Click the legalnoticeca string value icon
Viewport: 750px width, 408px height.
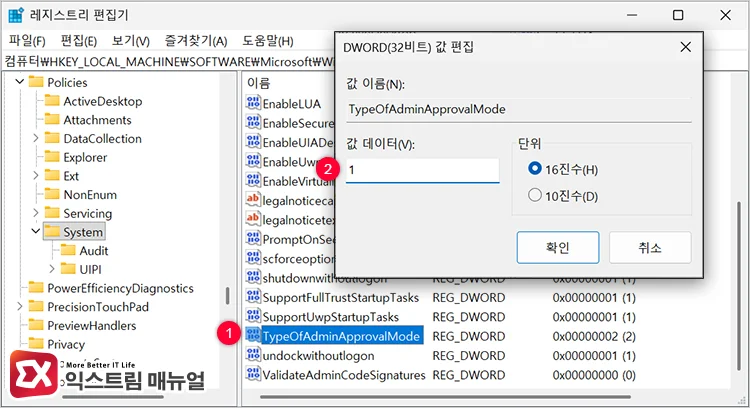pos(253,200)
